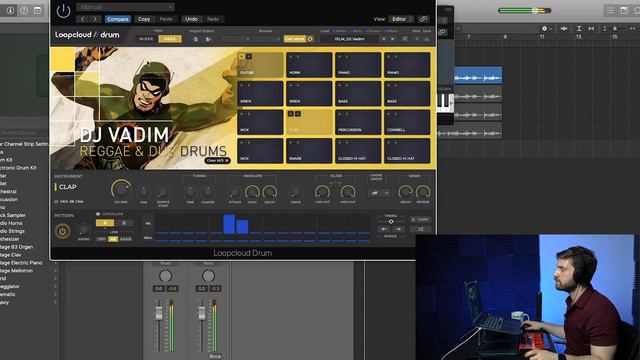Toggle the Compare button

tap(118, 19)
